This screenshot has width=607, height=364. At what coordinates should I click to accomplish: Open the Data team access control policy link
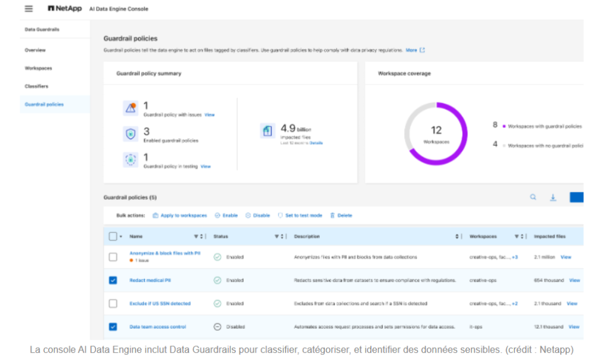(x=158, y=327)
